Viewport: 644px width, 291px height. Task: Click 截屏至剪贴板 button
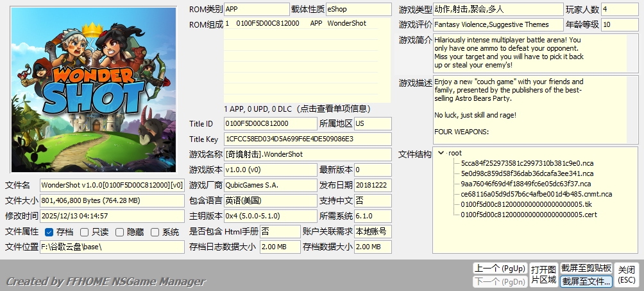pyautogui.click(x=586, y=268)
